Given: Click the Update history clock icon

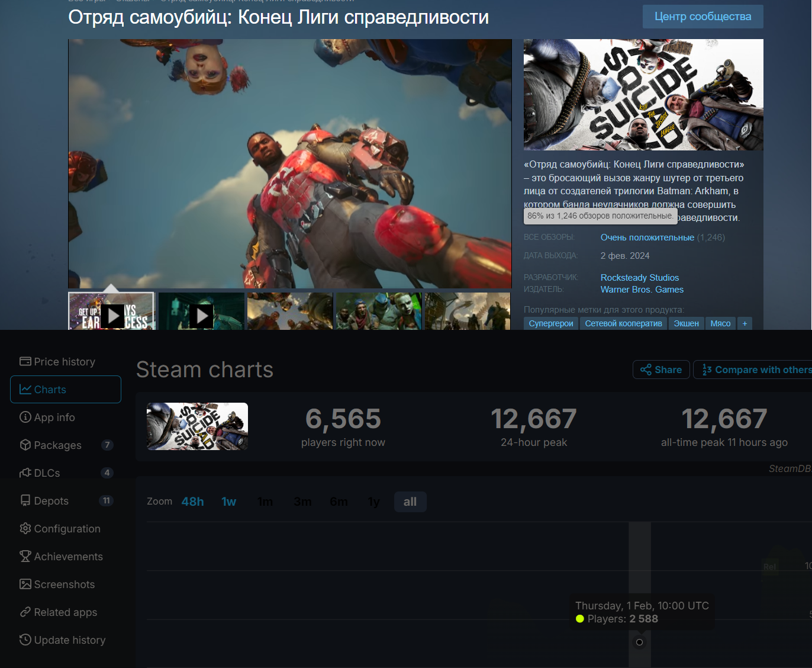Looking at the screenshot, I should 25,640.
